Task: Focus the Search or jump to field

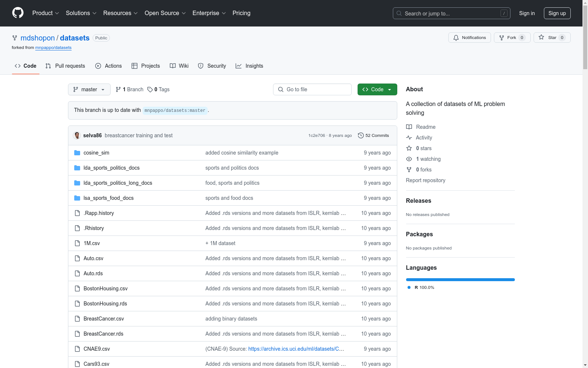Action: [452, 13]
